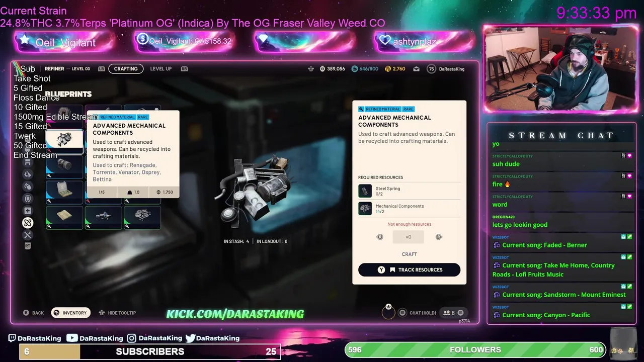Click the CRAFT label button

[409, 254]
